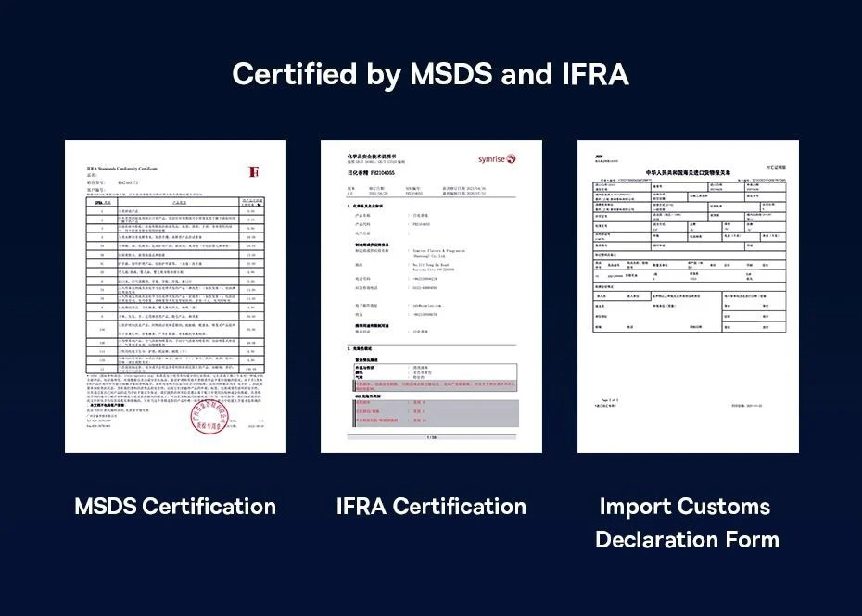
Task: Click the safety data sheet Chinese title
Action: (371, 157)
